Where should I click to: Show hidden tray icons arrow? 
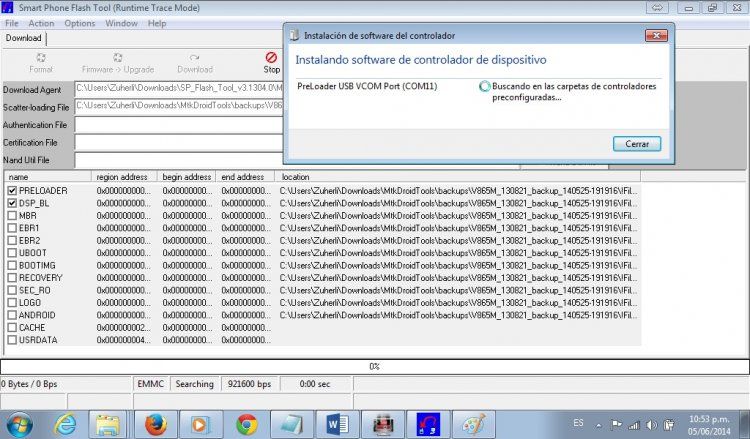[598, 425]
